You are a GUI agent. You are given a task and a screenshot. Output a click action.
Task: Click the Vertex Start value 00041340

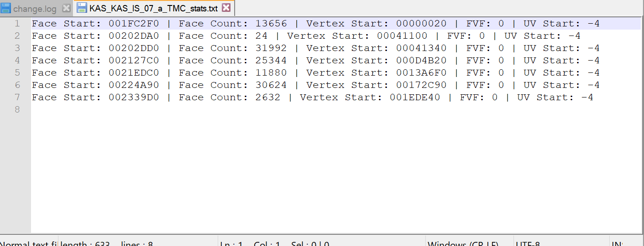[x=421, y=48]
